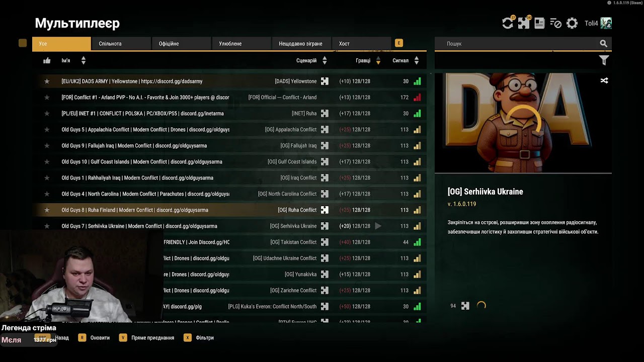This screenshot has height=362, width=644.
Task: Click the server preview image thumbnail
Action: coord(523,123)
